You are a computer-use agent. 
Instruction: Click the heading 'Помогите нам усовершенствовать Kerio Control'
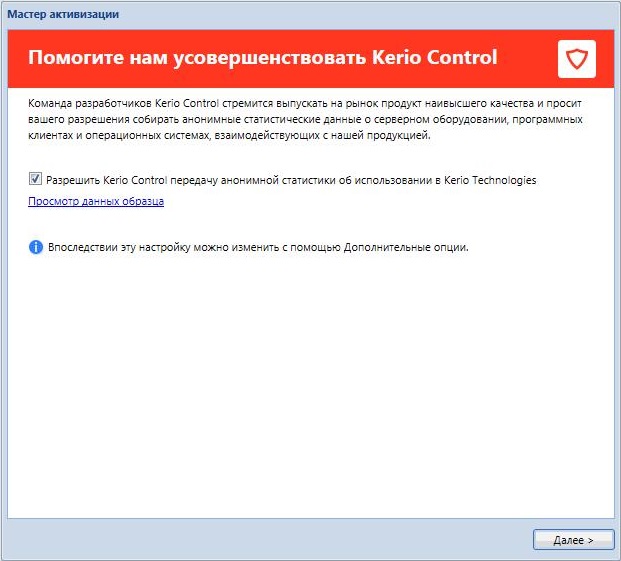tap(262, 57)
